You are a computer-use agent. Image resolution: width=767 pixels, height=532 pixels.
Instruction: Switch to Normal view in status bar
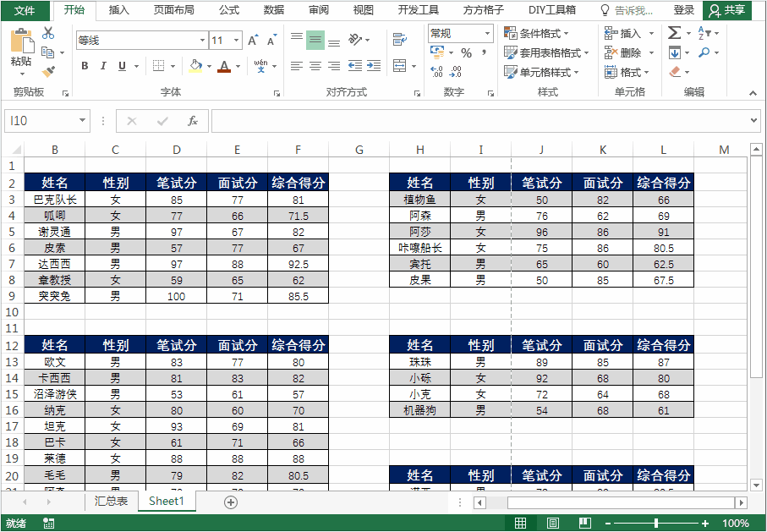pyautogui.click(x=520, y=524)
